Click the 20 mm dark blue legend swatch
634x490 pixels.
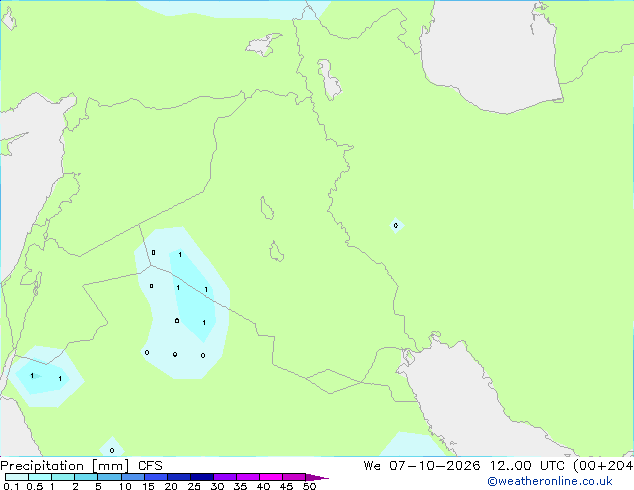179,477
